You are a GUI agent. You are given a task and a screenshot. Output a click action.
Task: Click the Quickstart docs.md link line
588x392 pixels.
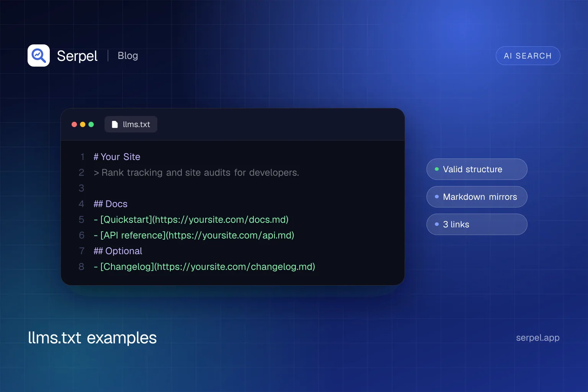pos(191,220)
